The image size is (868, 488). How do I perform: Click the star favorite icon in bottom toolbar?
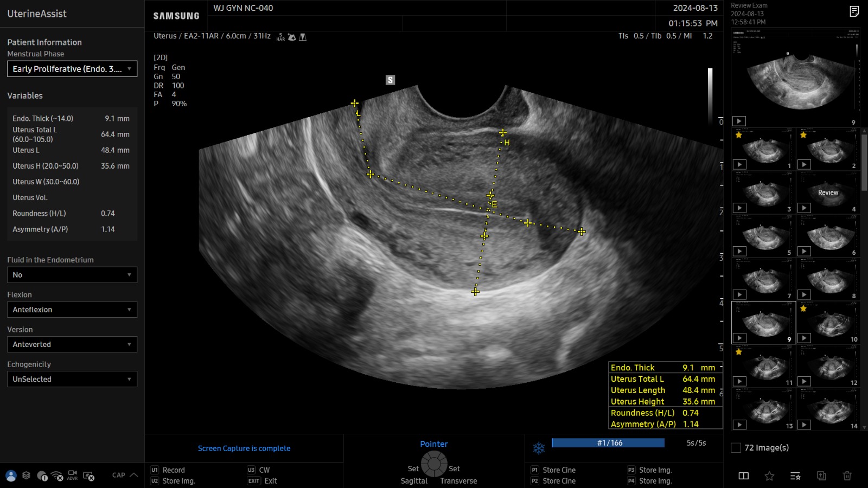tap(769, 476)
